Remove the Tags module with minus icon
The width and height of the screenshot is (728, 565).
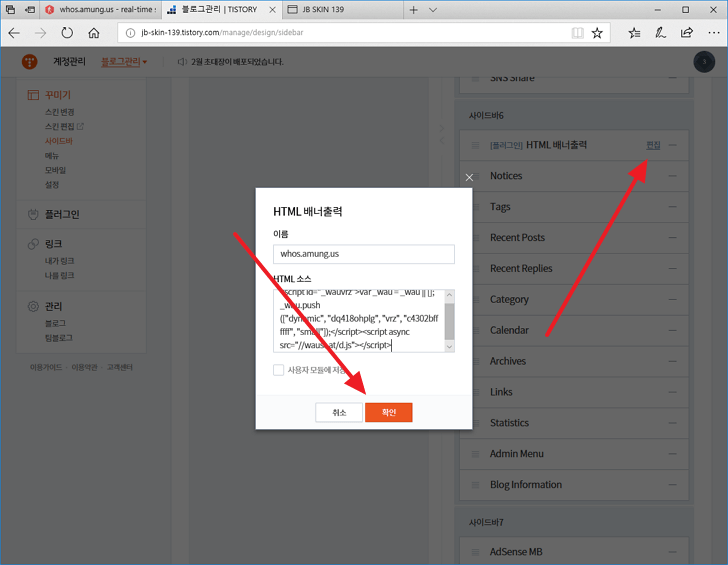(672, 207)
